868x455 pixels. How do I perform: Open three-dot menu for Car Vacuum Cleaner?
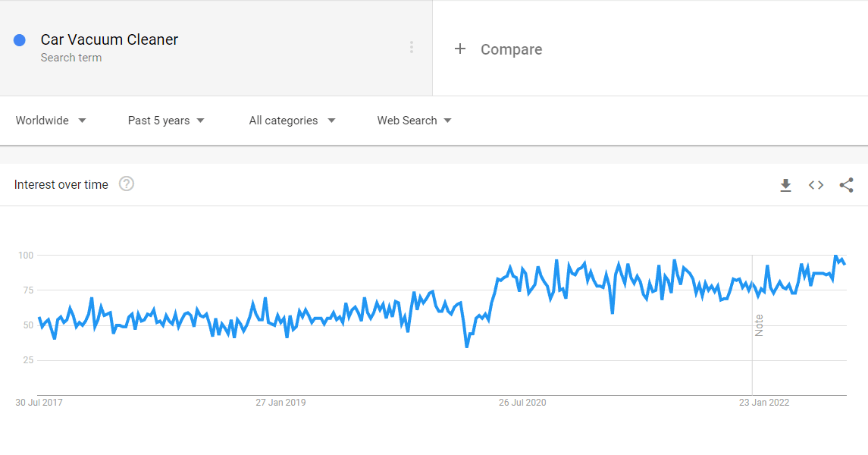pos(412,47)
